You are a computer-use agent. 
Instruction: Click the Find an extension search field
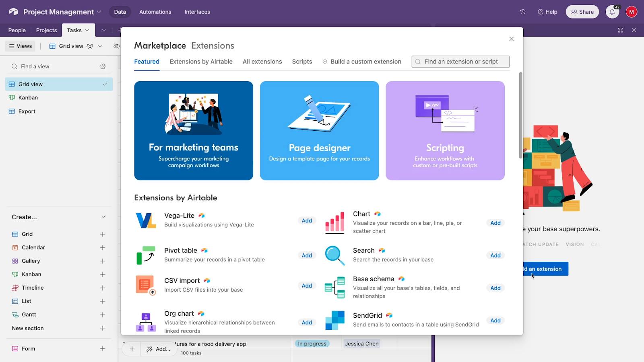coord(460,62)
